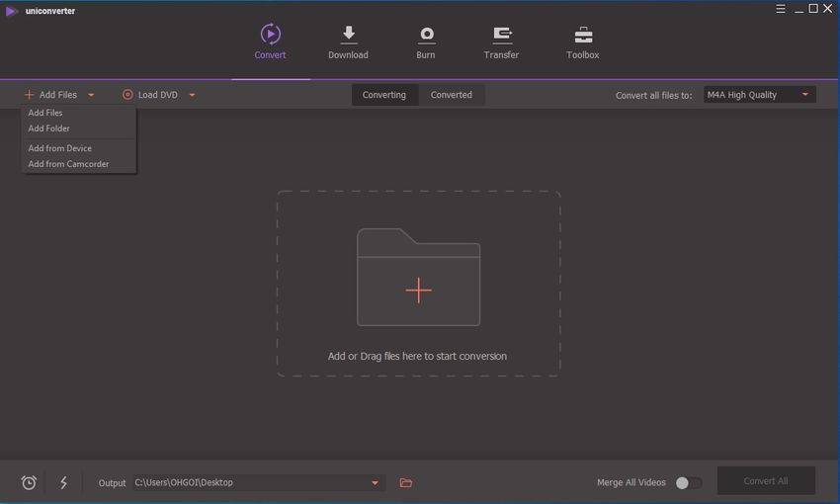Click the 'Merge All Videos' label
The width and height of the screenshot is (840, 504).
pyautogui.click(x=631, y=482)
